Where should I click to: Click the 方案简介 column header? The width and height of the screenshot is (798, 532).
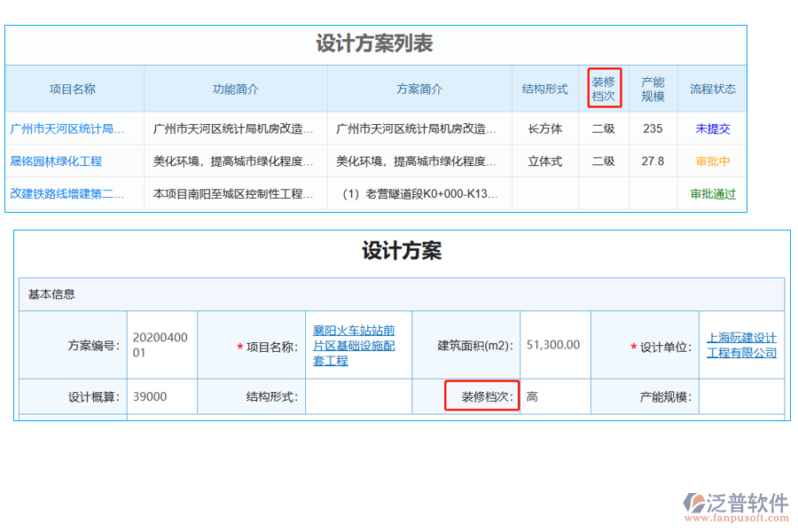click(419, 88)
